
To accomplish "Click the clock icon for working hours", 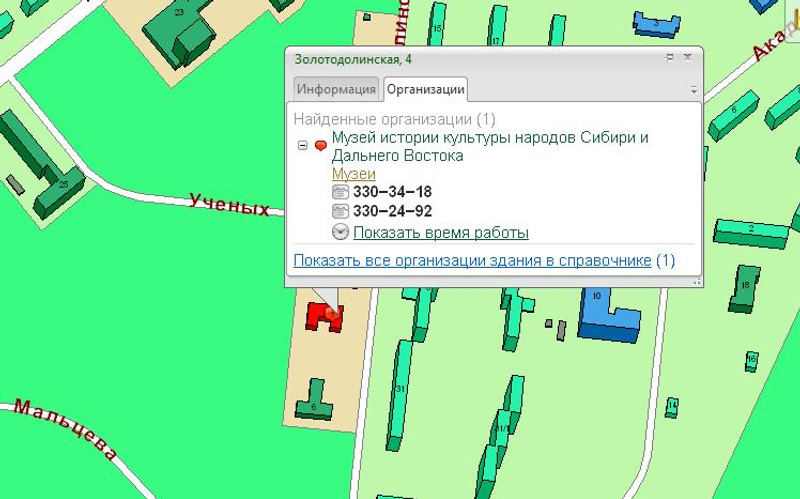I will 340,232.
